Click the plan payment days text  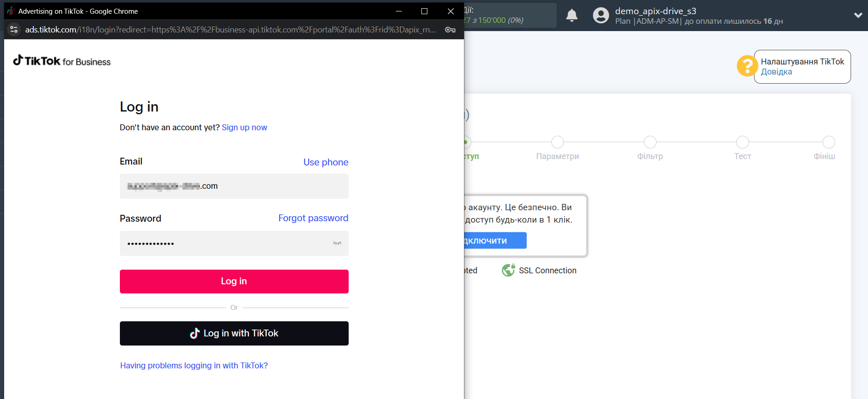(x=699, y=21)
